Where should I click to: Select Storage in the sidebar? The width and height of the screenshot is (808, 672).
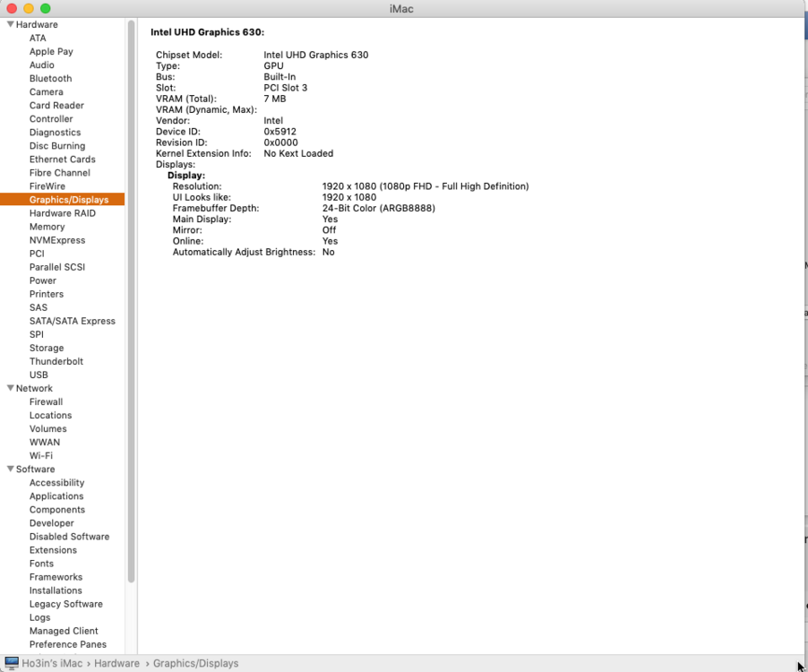[46, 348]
